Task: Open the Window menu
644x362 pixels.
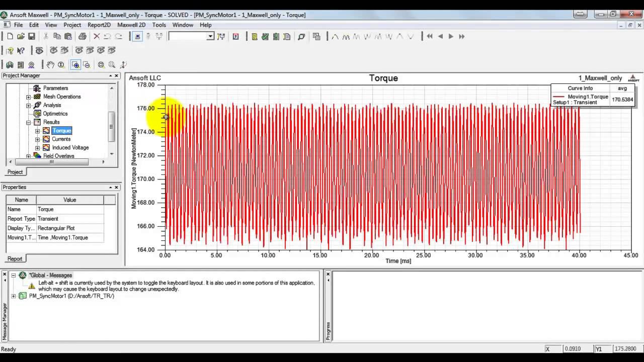Action: coord(183,25)
